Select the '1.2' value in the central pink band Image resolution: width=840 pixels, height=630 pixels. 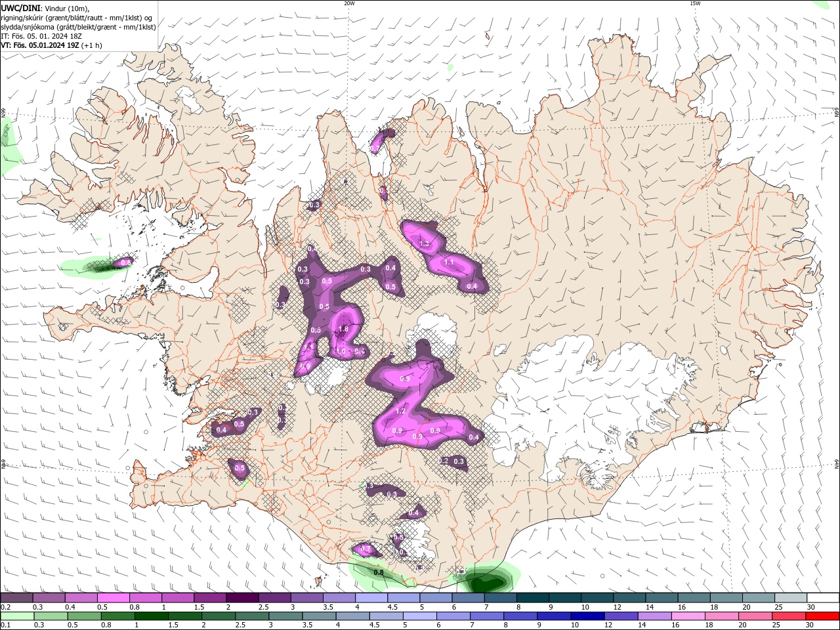(402, 411)
